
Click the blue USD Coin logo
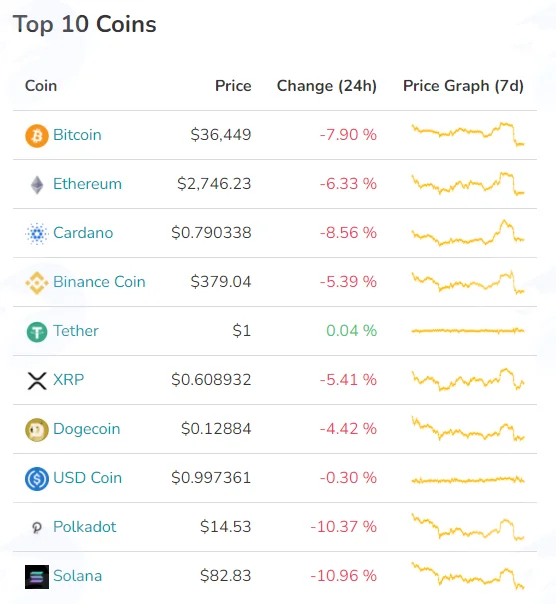[37, 478]
